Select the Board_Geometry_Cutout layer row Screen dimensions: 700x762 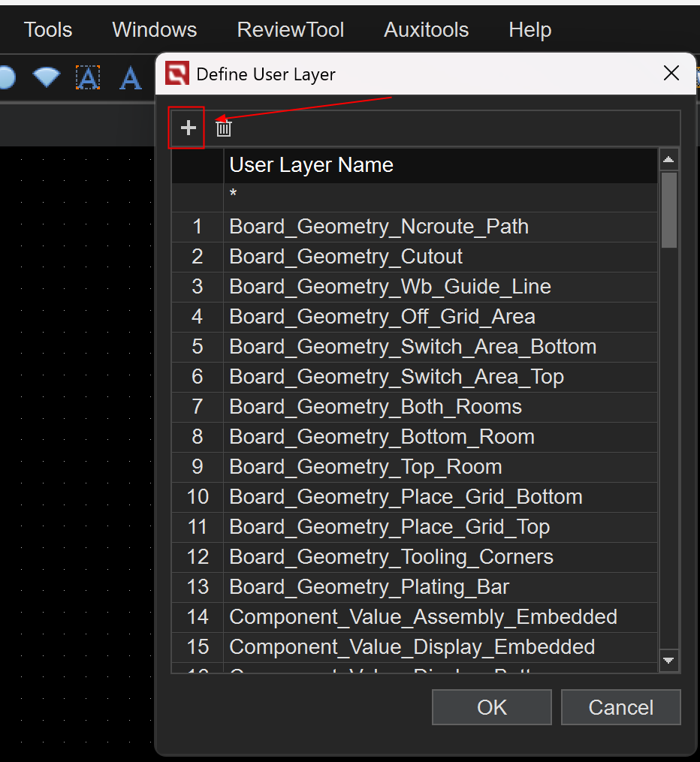click(x=439, y=257)
